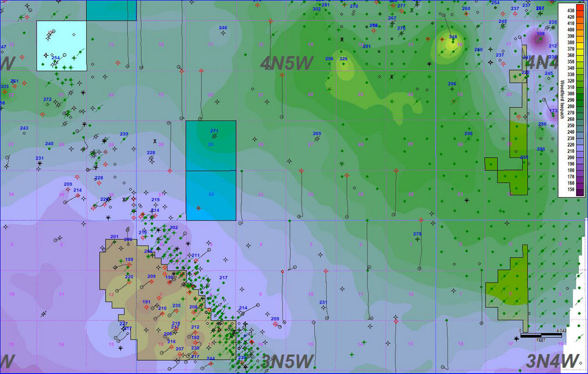The image size is (588, 374).
Task: Click the red gas well labeled 191
Action: coord(147,307)
